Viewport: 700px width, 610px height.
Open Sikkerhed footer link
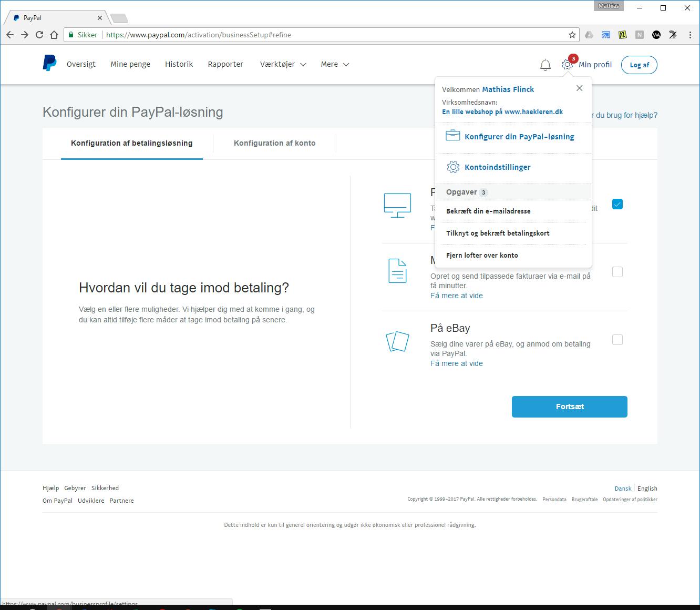coord(105,488)
